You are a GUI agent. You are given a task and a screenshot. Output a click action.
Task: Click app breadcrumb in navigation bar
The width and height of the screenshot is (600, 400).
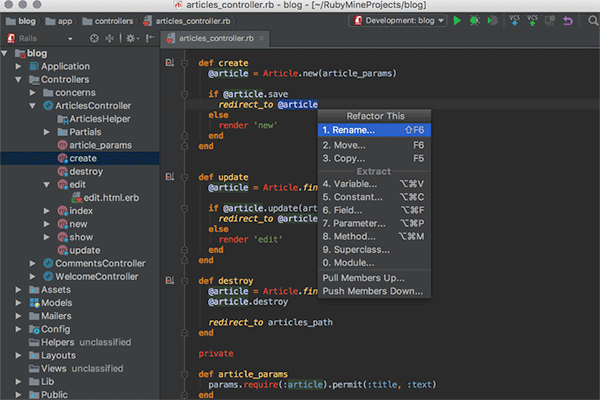(x=59, y=21)
